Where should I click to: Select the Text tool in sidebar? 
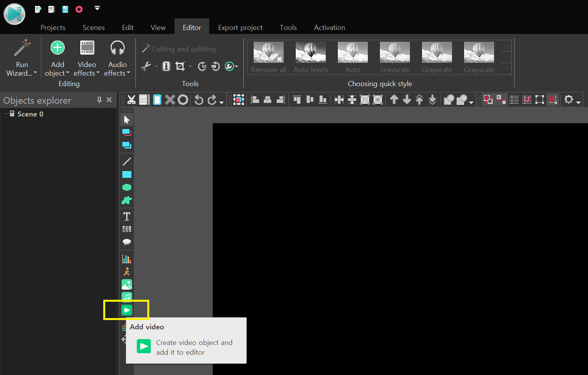coord(127,216)
